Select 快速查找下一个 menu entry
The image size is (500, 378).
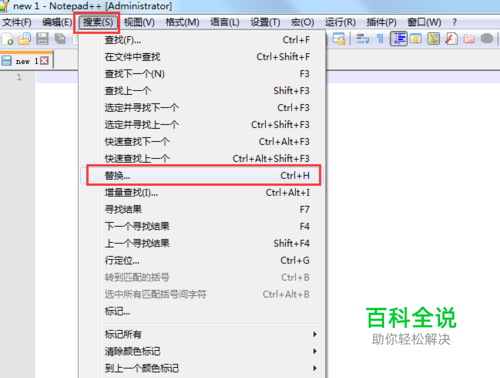click(x=203, y=142)
